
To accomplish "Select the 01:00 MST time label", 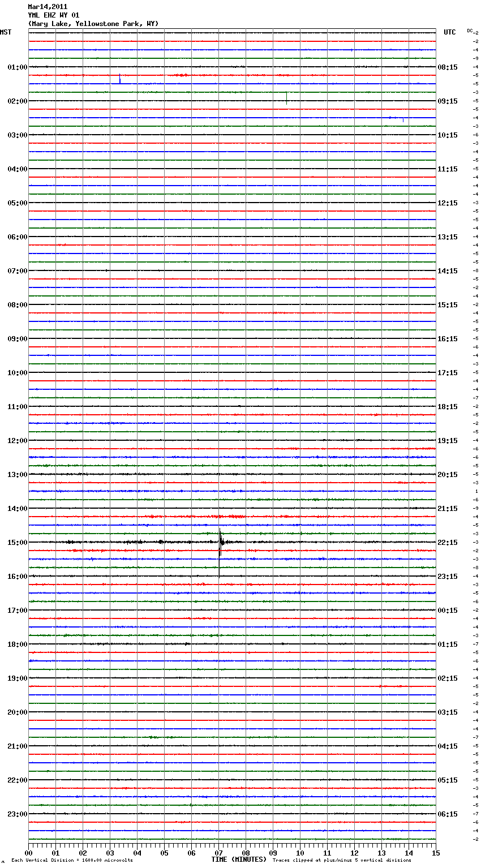I will pos(17,67).
